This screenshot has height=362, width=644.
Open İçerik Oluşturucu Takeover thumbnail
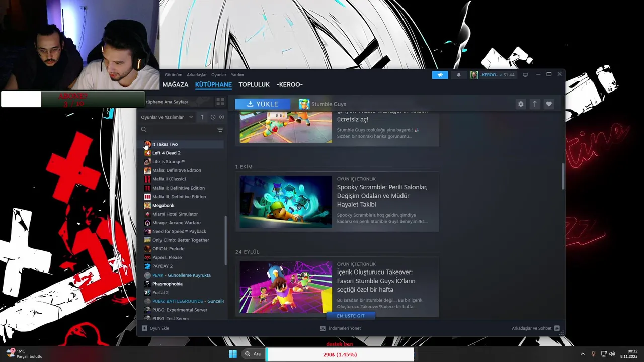[x=286, y=287]
